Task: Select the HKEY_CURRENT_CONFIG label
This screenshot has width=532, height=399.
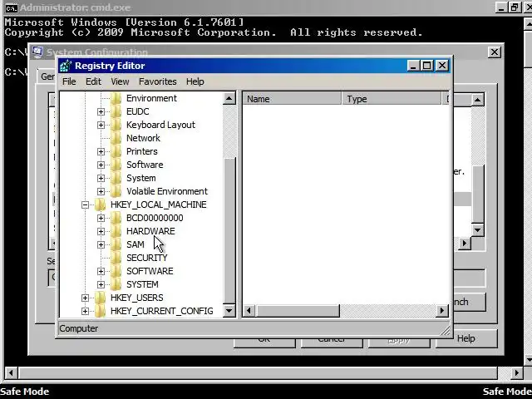Action: pos(162,311)
